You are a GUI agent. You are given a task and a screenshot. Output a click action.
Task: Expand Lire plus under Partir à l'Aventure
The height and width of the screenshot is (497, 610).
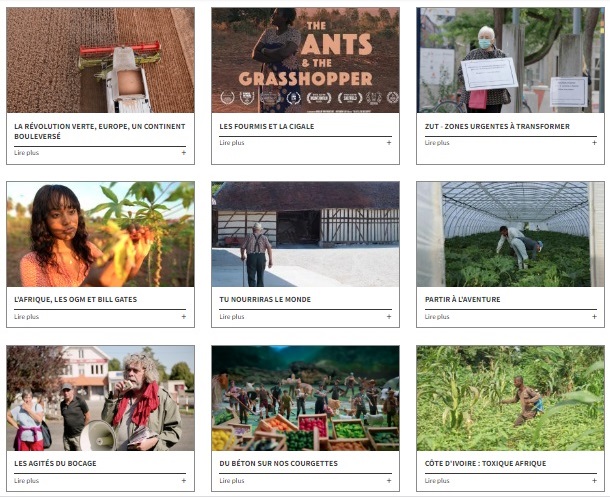coord(437,317)
